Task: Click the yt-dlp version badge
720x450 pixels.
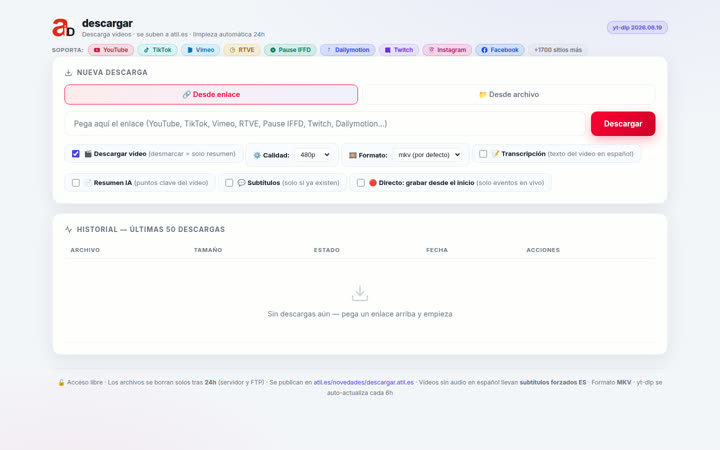Action: [637, 28]
